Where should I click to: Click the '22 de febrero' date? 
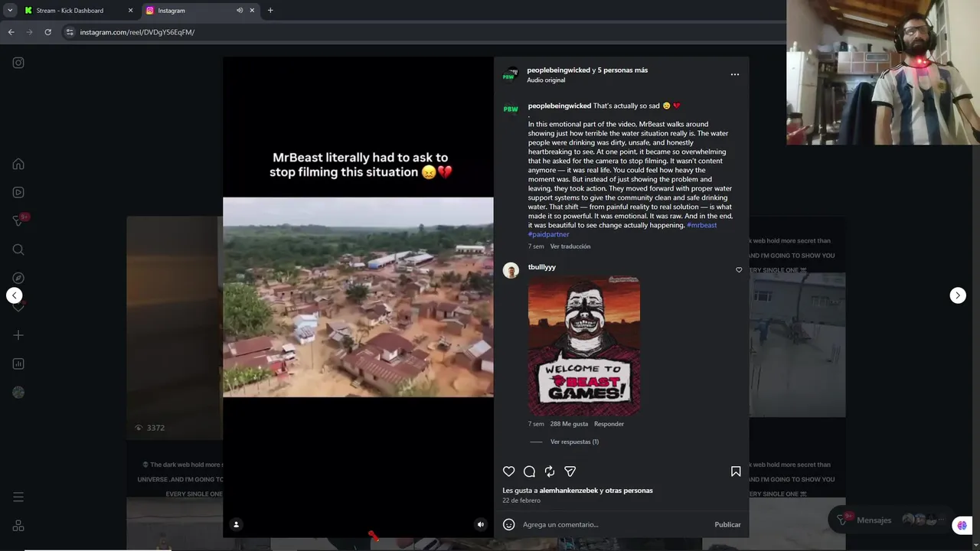coord(521,500)
